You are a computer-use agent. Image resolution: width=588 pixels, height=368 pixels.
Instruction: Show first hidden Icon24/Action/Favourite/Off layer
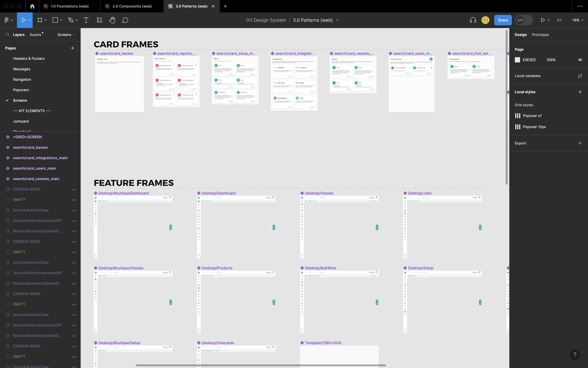click(x=74, y=221)
